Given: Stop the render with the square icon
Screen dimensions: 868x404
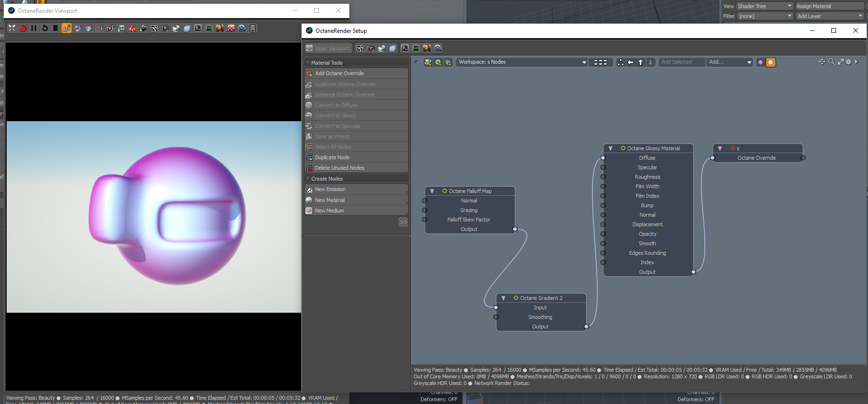Looking at the screenshot, I should click(x=56, y=28).
